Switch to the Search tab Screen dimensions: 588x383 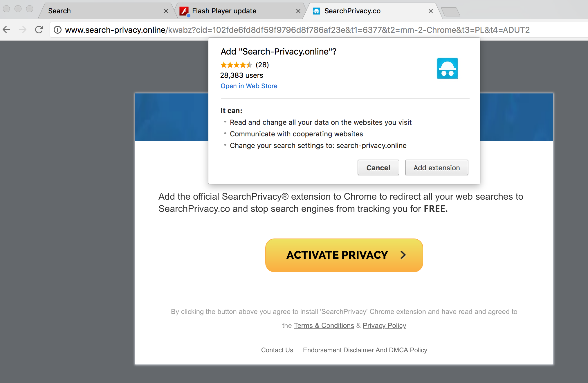(102, 11)
